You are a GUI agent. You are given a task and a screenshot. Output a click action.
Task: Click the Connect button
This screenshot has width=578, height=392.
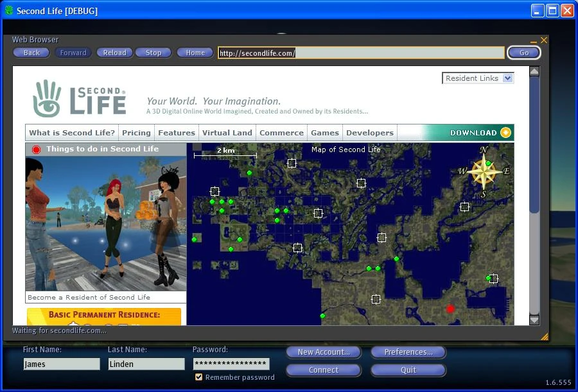pyautogui.click(x=324, y=370)
